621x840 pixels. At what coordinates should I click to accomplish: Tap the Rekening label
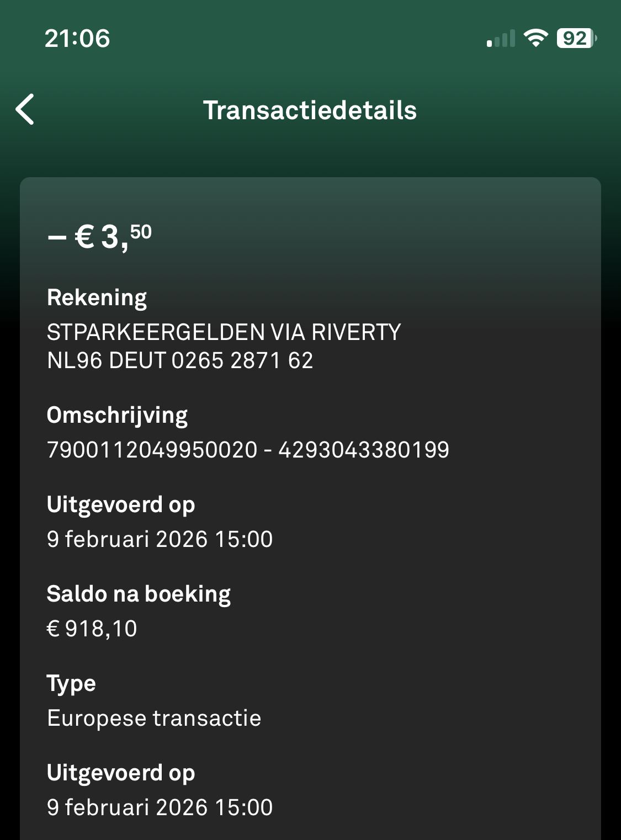(x=97, y=297)
